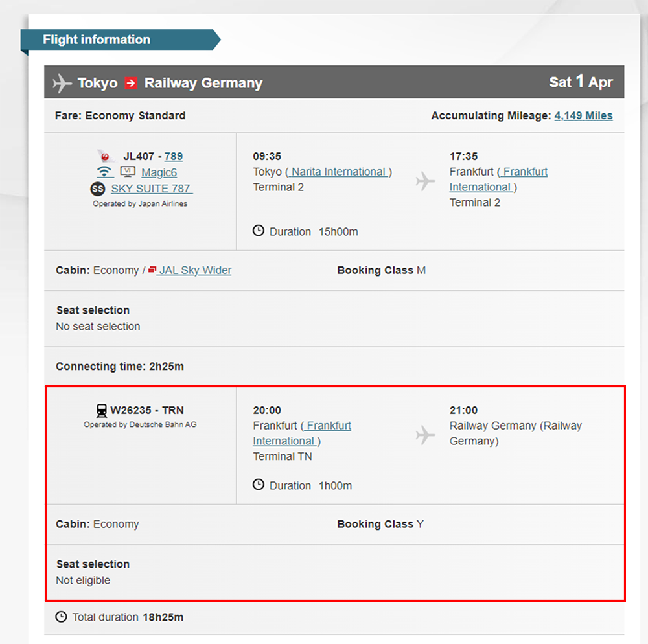Click the Wi-Fi icon under JL407
The image size is (648, 644).
pos(105,172)
